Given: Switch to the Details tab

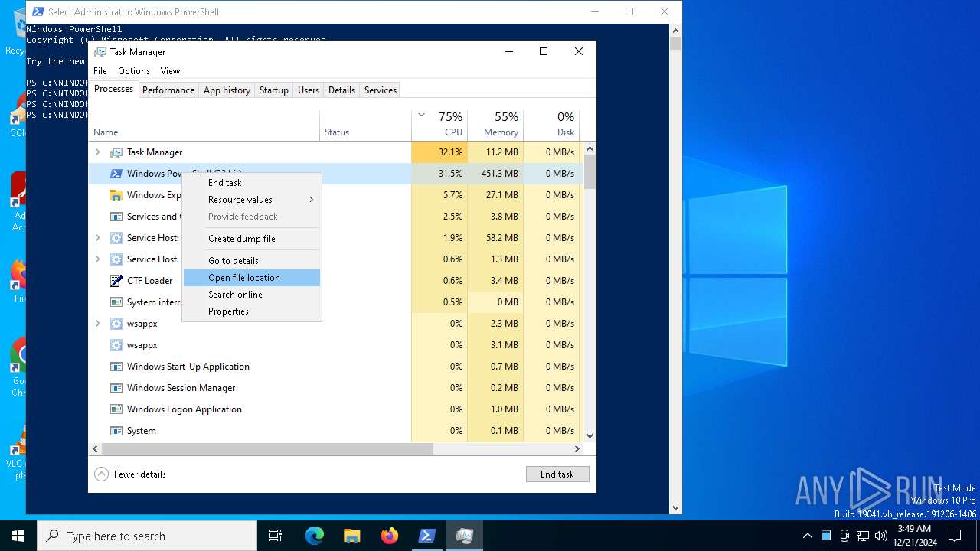Looking at the screenshot, I should pyautogui.click(x=341, y=90).
